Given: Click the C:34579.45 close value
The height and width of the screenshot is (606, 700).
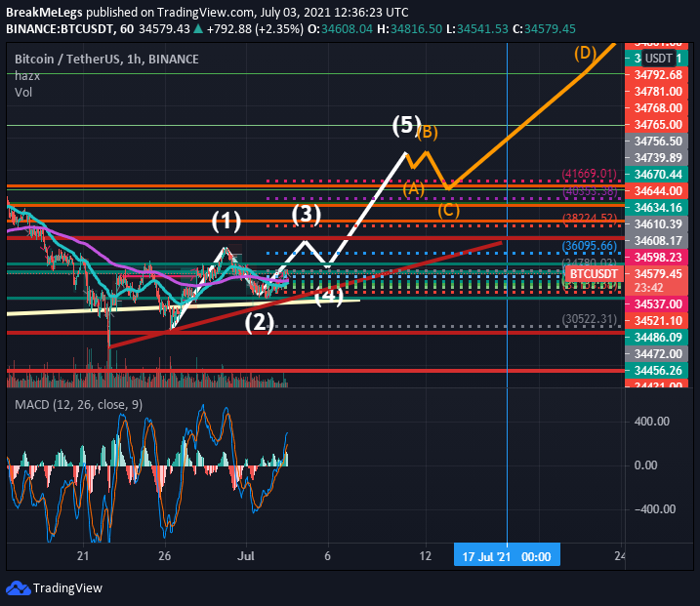Looking at the screenshot, I should pyautogui.click(x=544, y=29).
